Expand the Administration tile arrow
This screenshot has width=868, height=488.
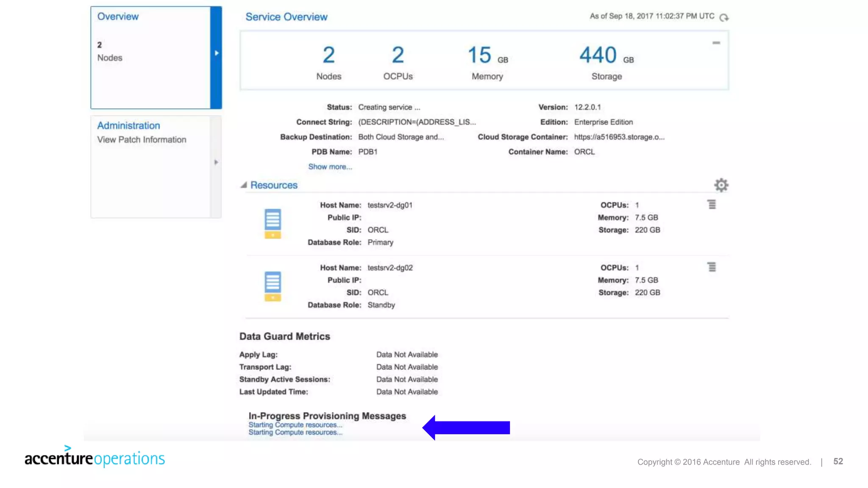pos(216,162)
